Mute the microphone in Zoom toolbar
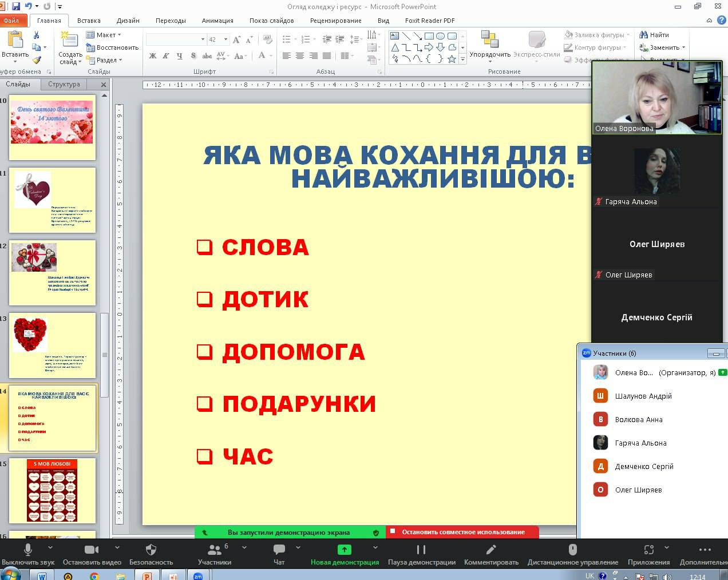This screenshot has height=580, width=728. click(27, 550)
